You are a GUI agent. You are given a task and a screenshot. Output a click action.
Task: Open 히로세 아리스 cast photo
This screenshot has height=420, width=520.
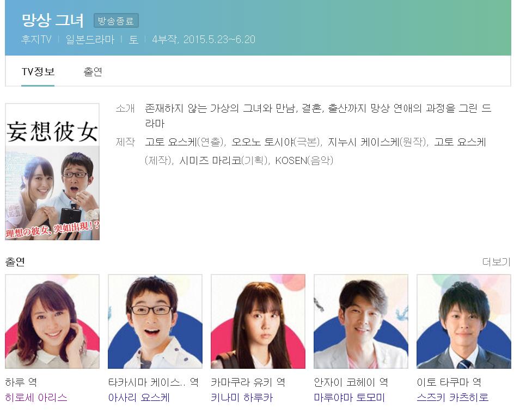tap(52, 321)
